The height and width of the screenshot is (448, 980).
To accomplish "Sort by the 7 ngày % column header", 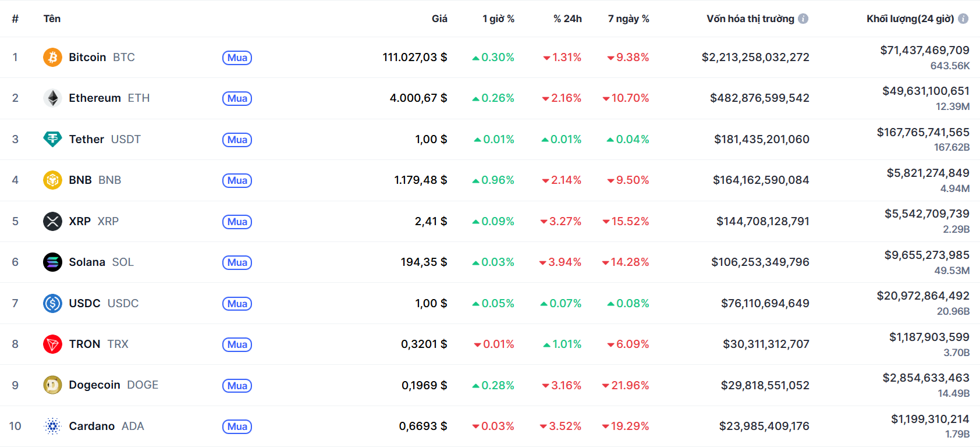I will pos(629,19).
